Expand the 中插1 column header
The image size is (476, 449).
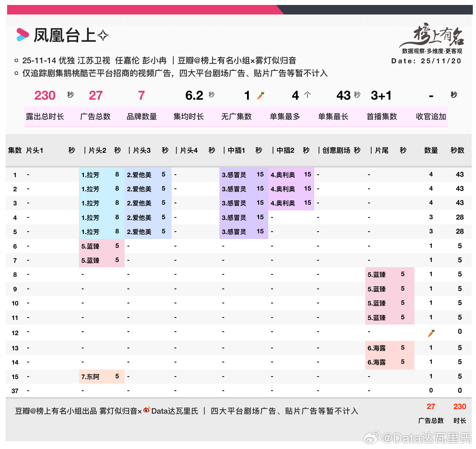[x=236, y=150]
